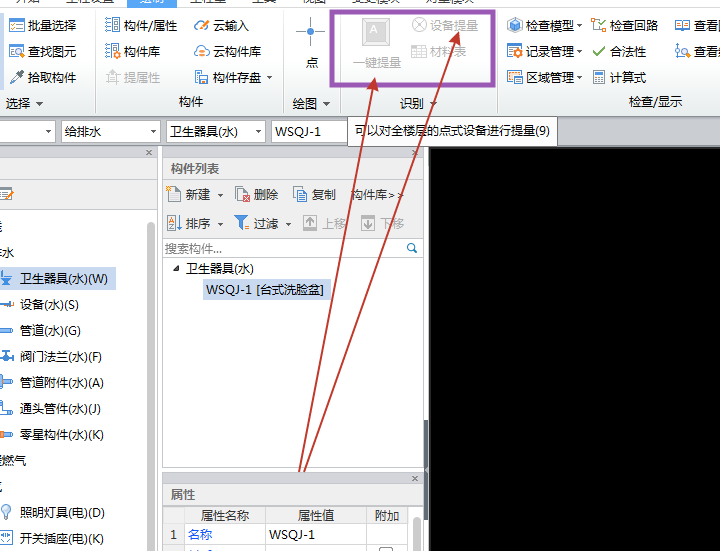Select the 拾取构件 pick component tool
The width and height of the screenshot is (720, 551).
42,77
